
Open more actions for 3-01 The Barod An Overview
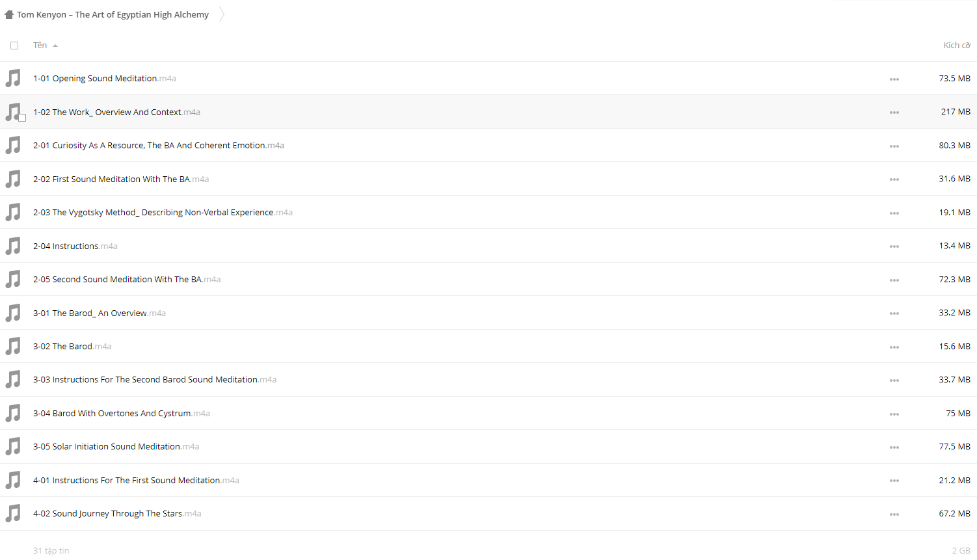point(894,313)
